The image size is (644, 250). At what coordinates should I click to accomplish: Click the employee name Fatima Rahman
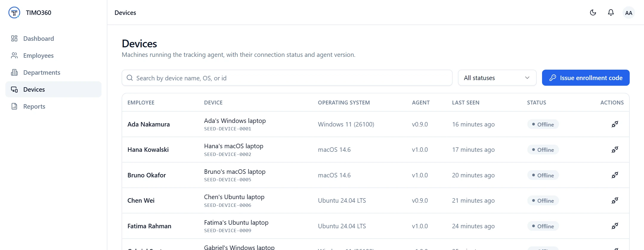149,226
